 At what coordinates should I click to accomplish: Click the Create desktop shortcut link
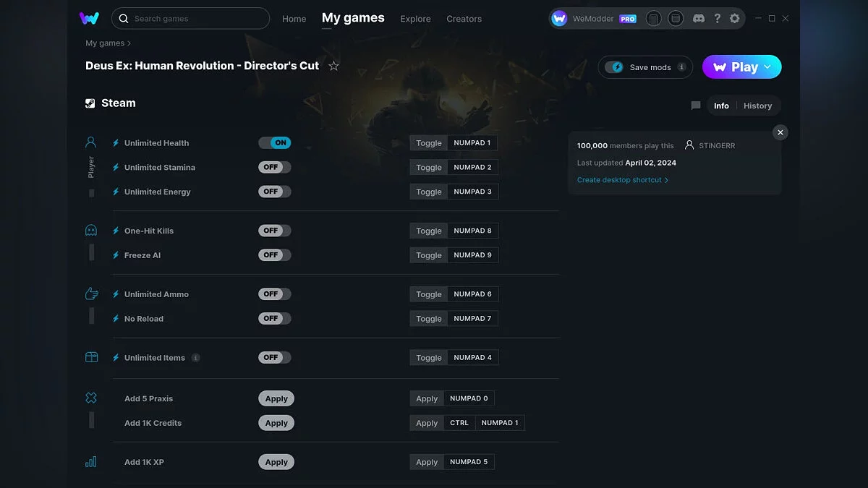pos(622,180)
